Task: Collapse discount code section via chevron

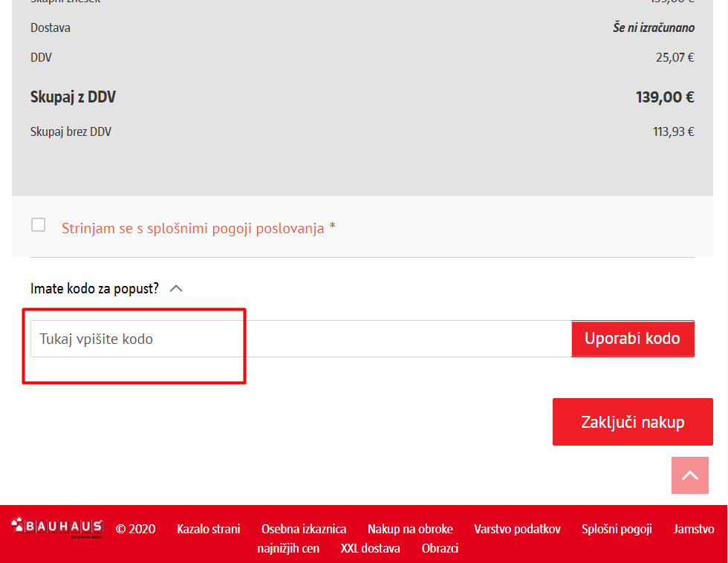Action: pyautogui.click(x=176, y=289)
